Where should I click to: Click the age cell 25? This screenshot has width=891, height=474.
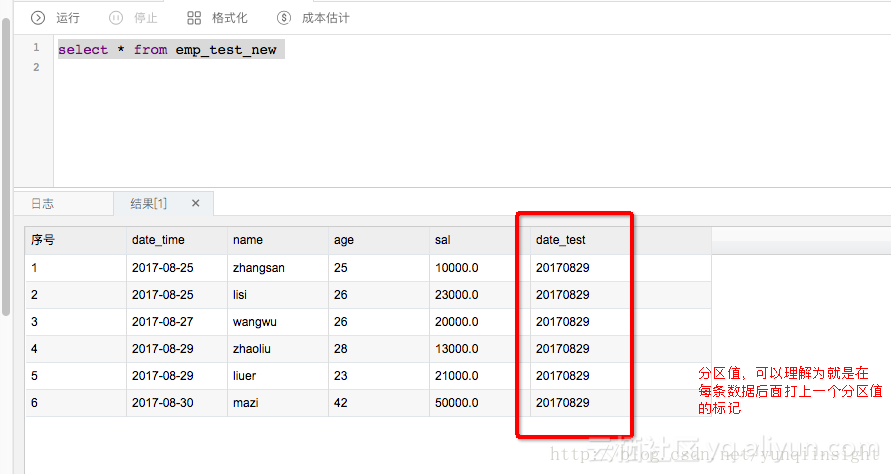click(379, 268)
